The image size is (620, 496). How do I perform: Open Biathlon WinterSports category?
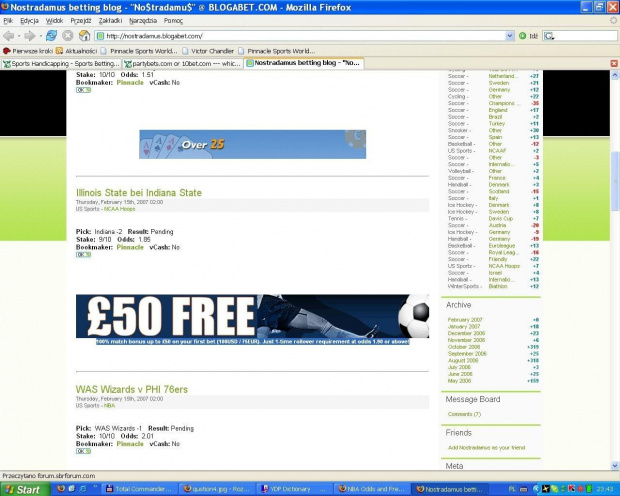pos(498,286)
